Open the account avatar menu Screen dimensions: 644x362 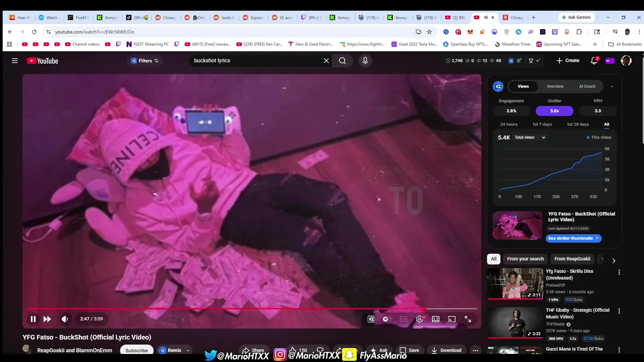click(626, 61)
